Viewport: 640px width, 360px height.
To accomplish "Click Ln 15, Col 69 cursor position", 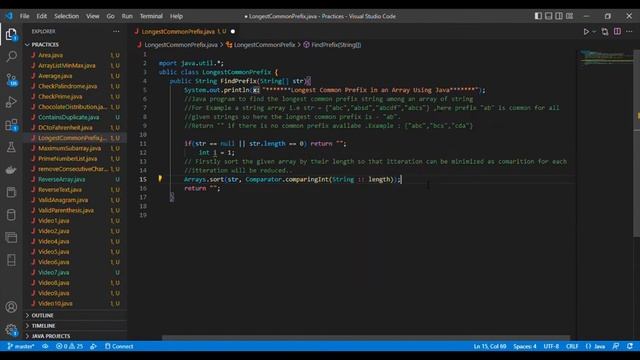I will pyautogui.click(x=490, y=346).
